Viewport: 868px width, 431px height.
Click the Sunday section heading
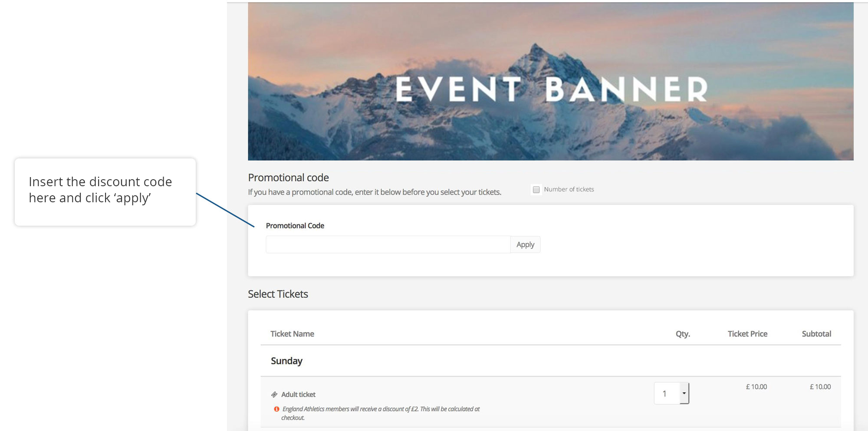coord(286,361)
